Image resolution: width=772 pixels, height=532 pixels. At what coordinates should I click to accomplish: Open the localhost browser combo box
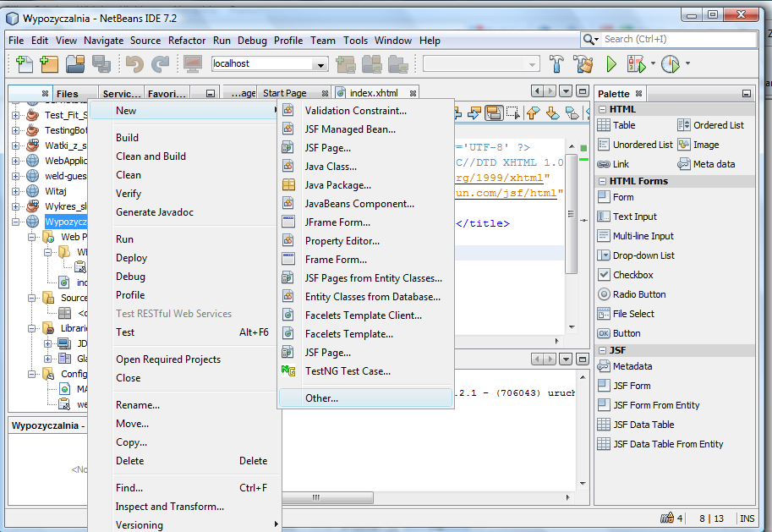coord(270,64)
